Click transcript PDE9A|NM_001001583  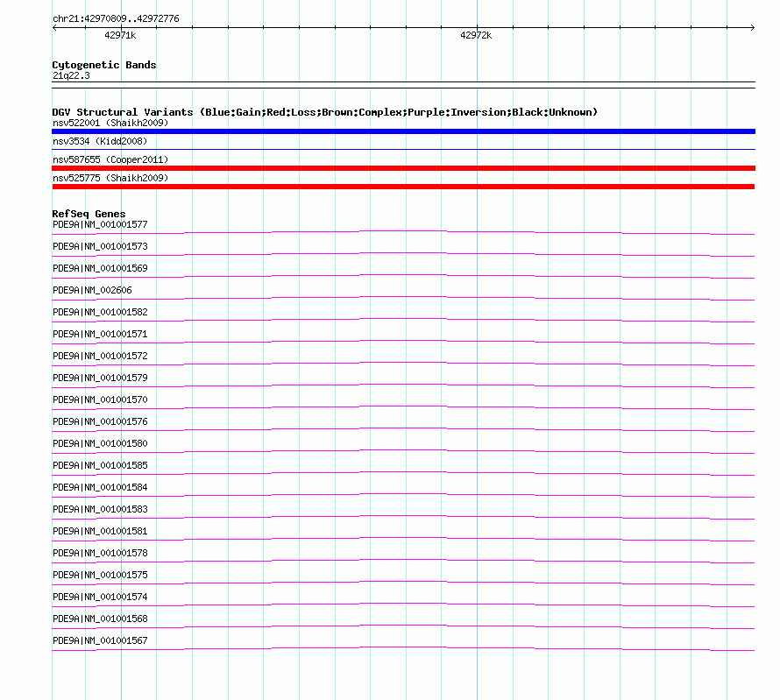point(100,509)
